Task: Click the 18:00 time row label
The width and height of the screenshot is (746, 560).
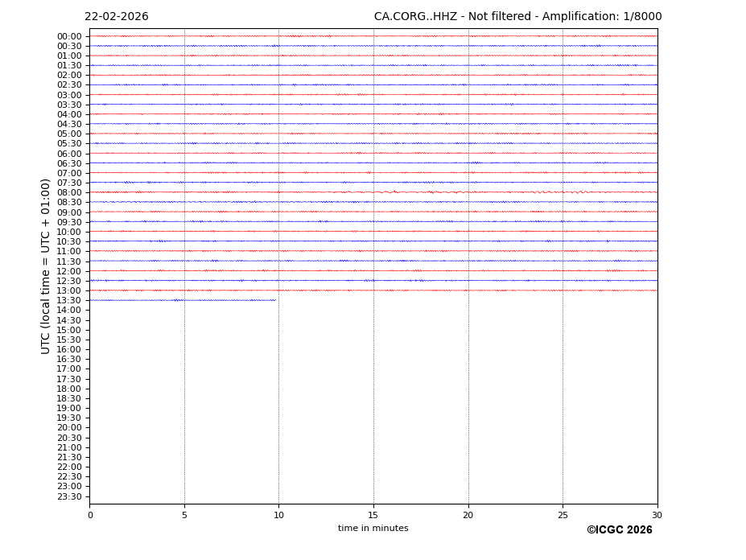Action: tap(69, 389)
